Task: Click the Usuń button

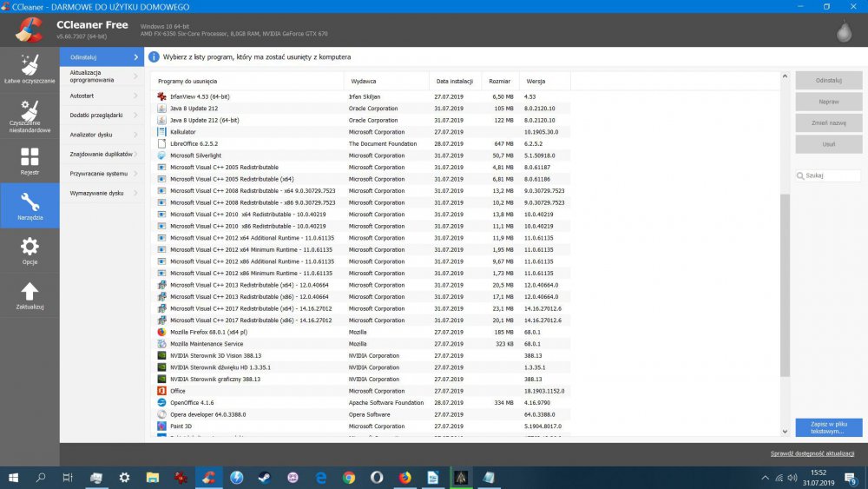Action: click(829, 144)
